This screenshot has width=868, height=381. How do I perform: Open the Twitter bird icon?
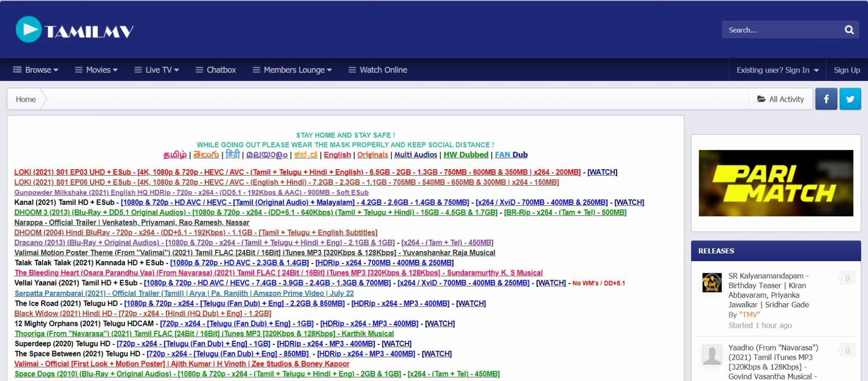[x=850, y=99]
